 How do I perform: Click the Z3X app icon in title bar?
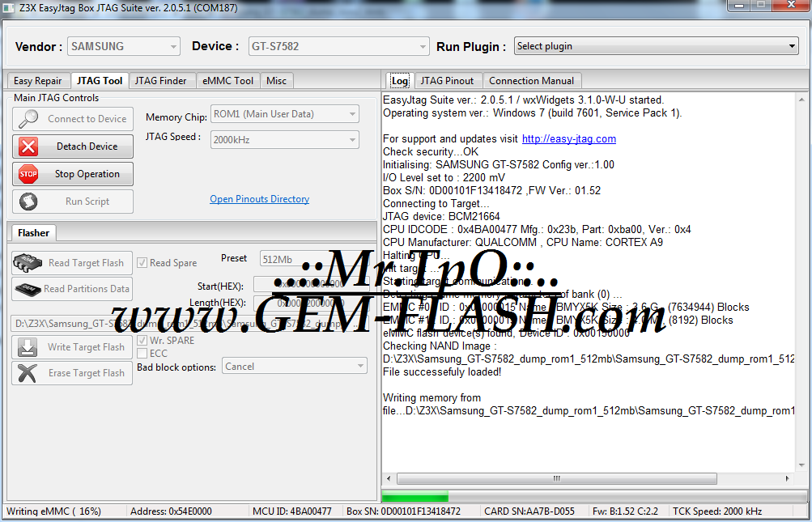[10, 8]
